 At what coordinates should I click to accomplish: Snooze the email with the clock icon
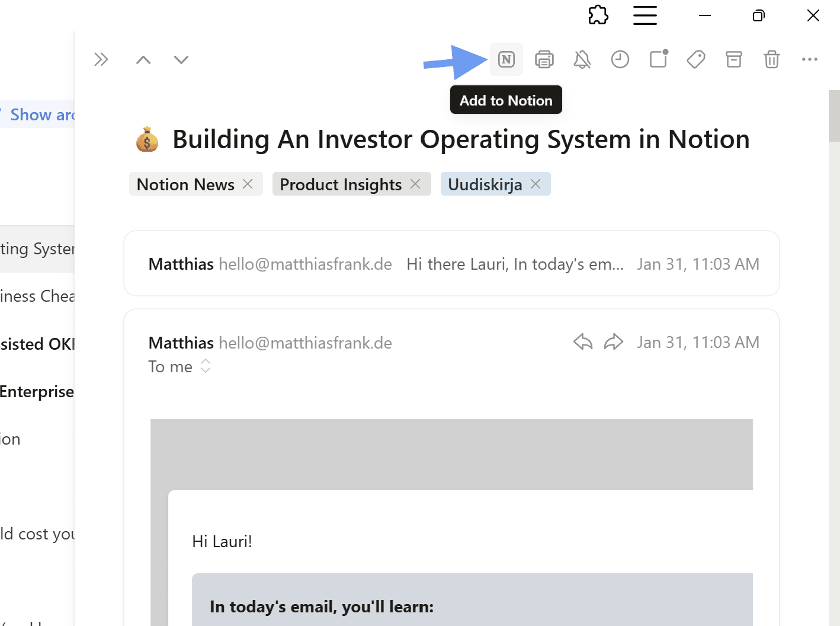point(620,59)
